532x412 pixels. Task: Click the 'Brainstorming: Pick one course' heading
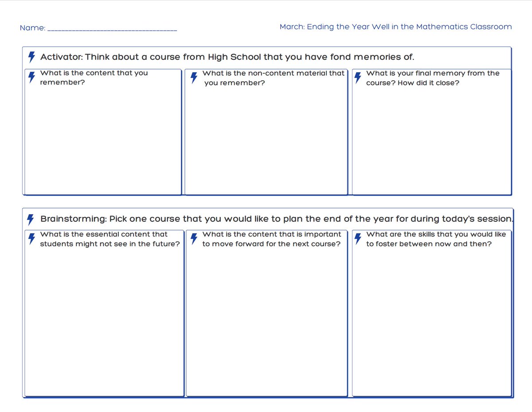[277, 219]
